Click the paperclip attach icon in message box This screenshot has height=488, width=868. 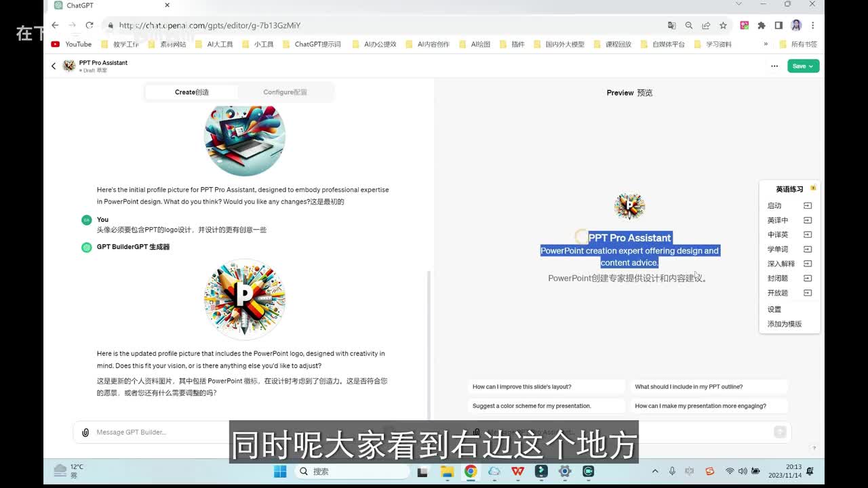point(85,432)
